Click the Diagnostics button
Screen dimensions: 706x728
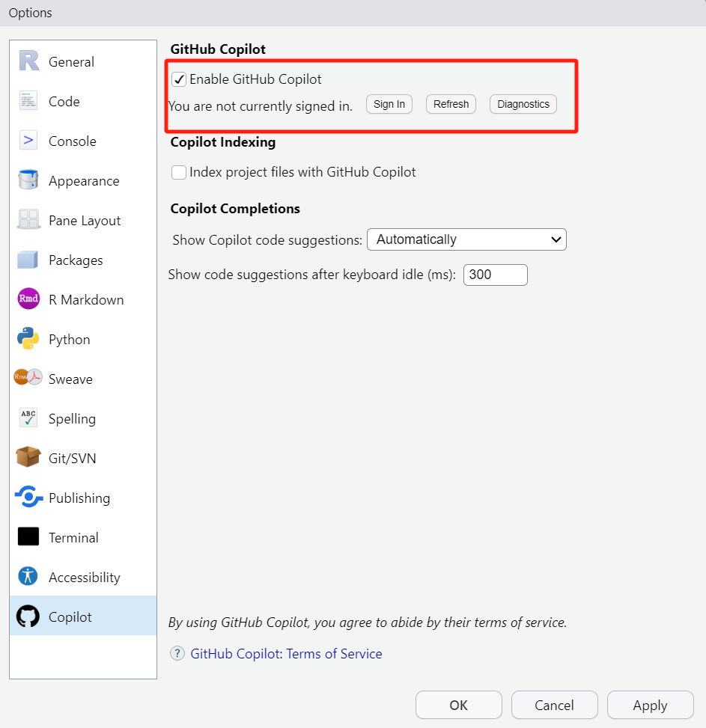[523, 104]
